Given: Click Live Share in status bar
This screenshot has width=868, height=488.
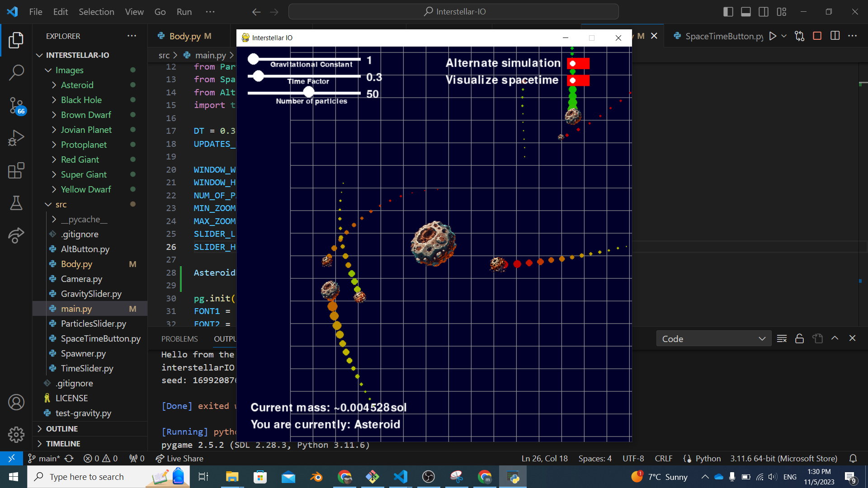Looking at the screenshot, I should coord(179,459).
